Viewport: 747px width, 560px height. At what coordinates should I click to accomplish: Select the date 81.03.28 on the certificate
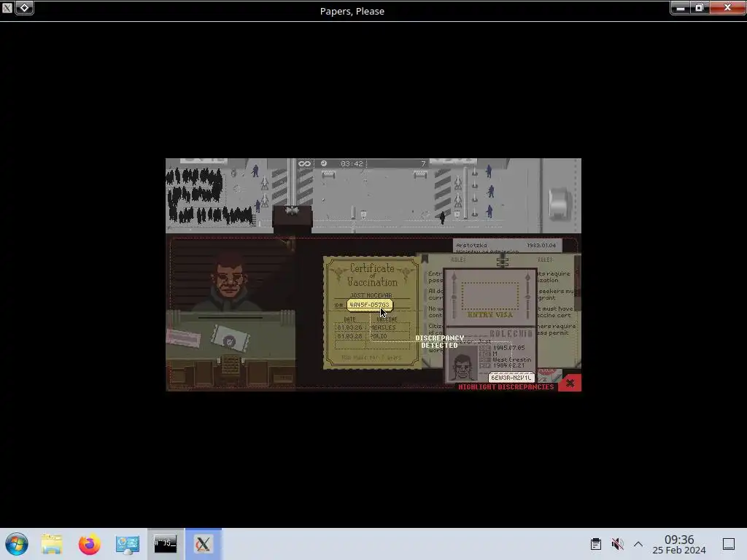pyautogui.click(x=349, y=336)
